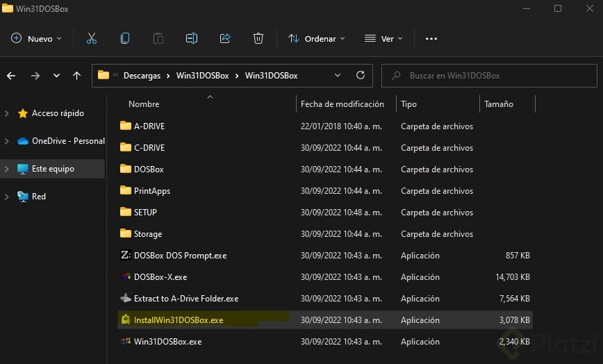Click the Buscar en Win31DOSBox search box

click(x=489, y=76)
